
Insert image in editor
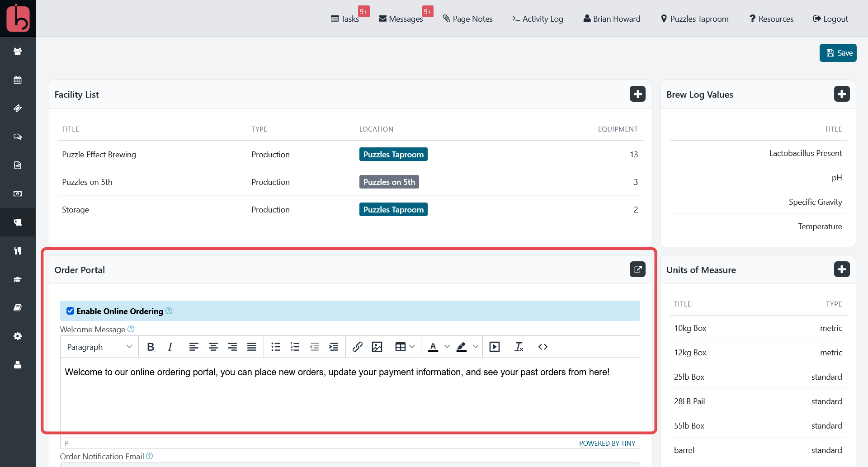377,347
